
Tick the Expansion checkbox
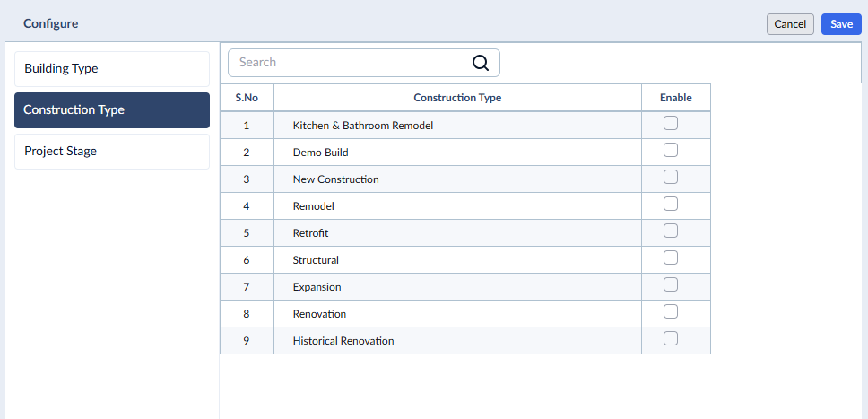671,284
